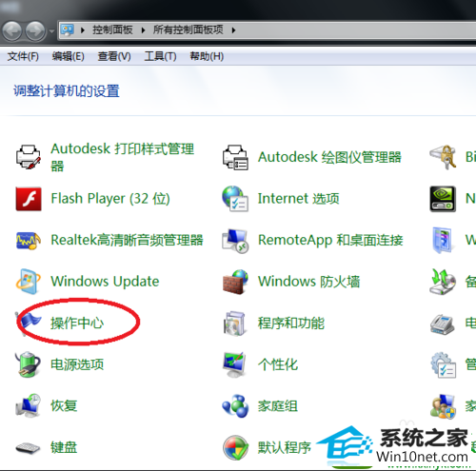Open Windows 防火墙 link
The height and width of the screenshot is (471, 476).
tap(309, 282)
